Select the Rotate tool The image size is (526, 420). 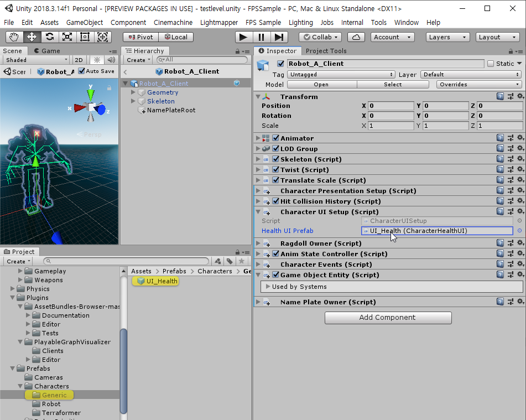pyautogui.click(x=50, y=37)
